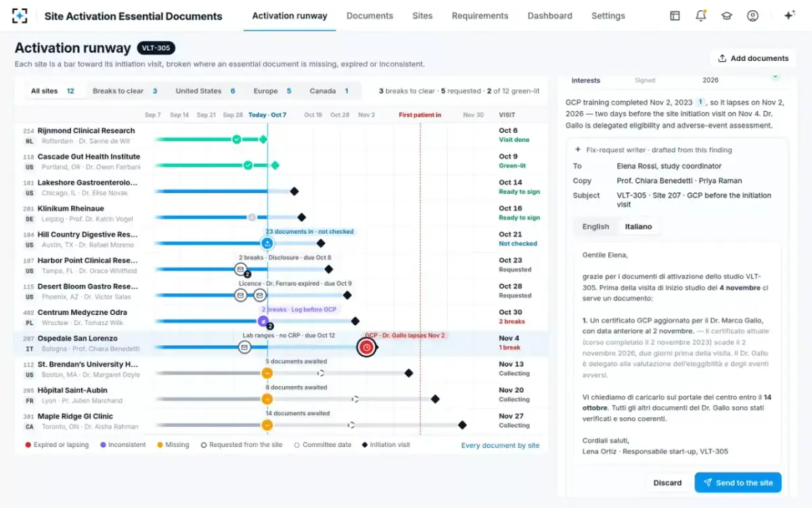Click Maple Ridge missing documents marker
The image size is (812, 508).
[267, 425]
